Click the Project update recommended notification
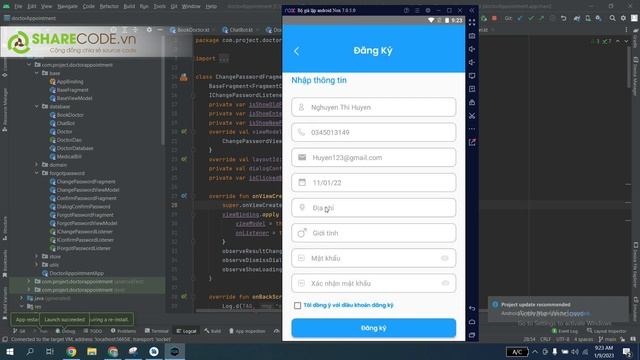640x360 pixels. [558, 309]
